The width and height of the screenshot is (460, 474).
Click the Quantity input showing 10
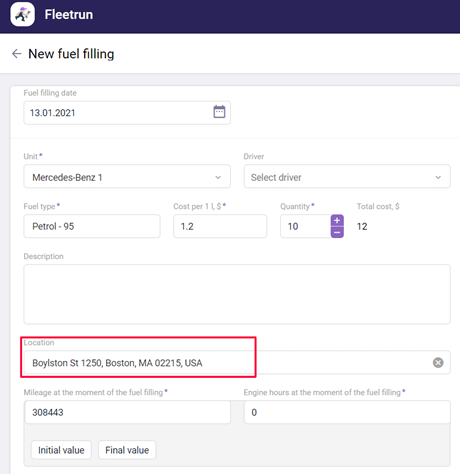305,226
